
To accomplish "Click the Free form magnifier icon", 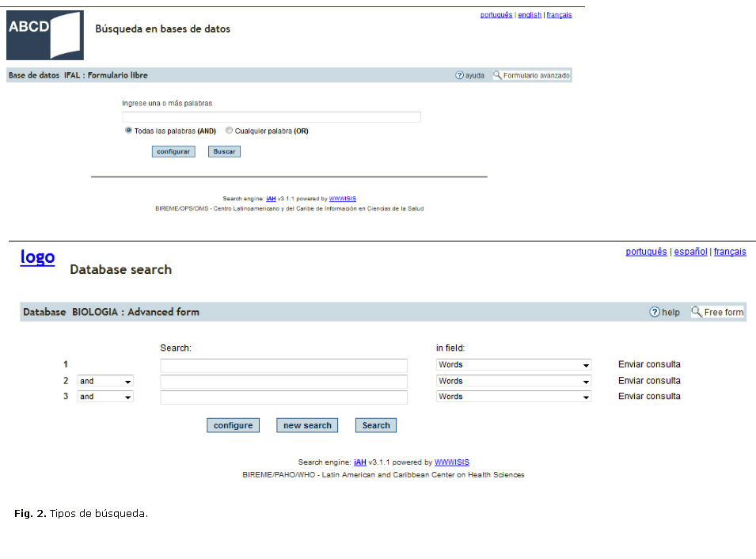I will tap(697, 312).
